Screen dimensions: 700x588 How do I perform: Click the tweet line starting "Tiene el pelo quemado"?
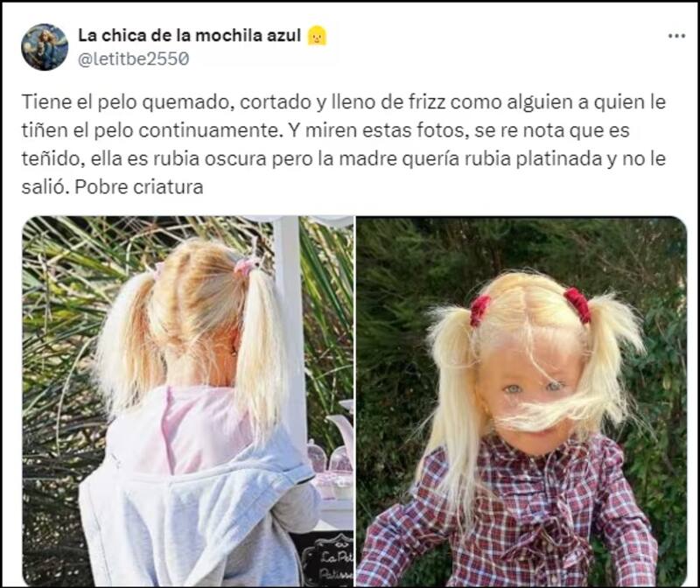[x=344, y=102]
